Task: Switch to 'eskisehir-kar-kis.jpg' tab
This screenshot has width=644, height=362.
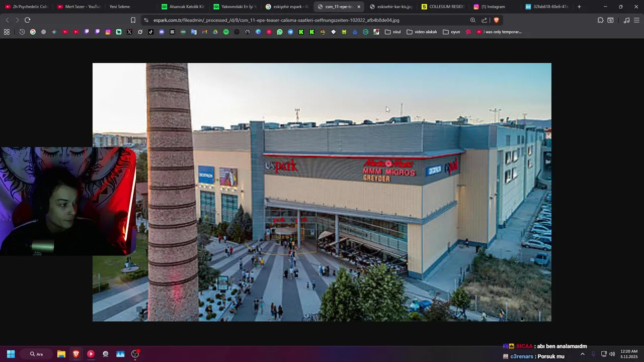Action: (391, 7)
